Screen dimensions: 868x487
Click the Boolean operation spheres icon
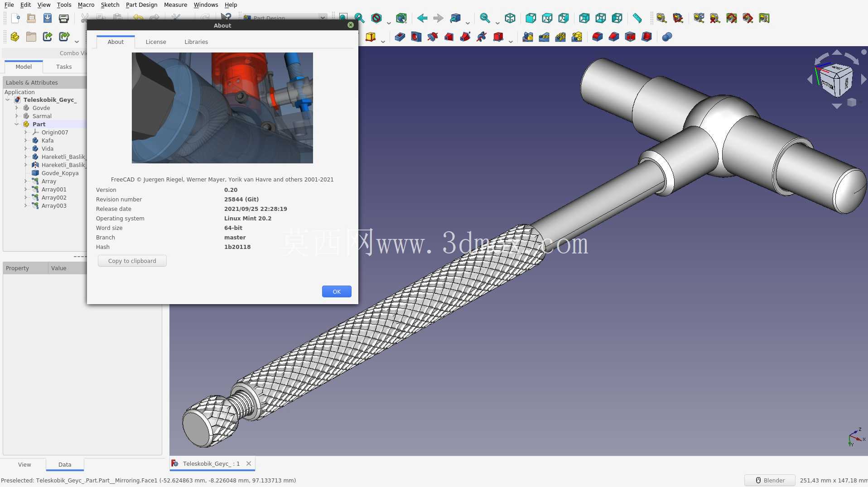tap(667, 37)
